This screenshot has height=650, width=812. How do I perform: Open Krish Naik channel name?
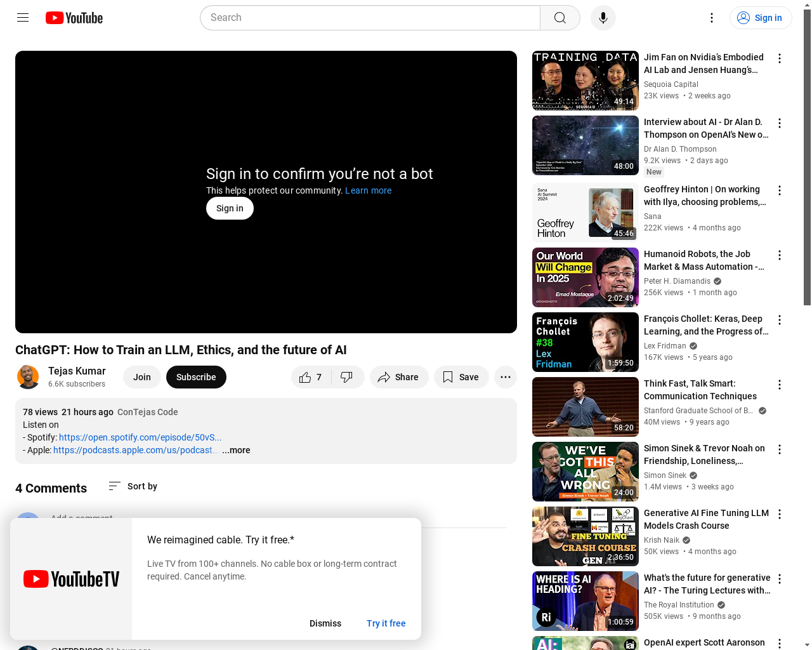662,540
